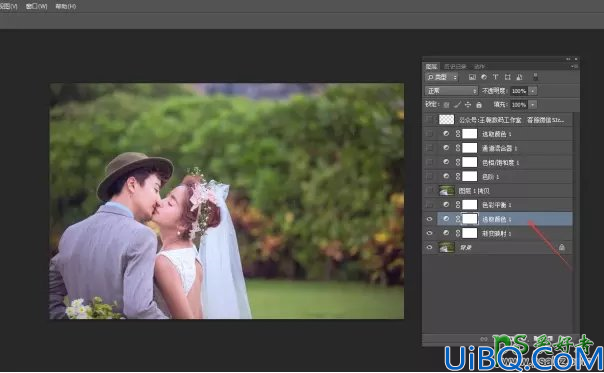Viewport: 604px width, 373px height.
Task: Click the lock transparent pixels icon
Action: click(x=446, y=104)
